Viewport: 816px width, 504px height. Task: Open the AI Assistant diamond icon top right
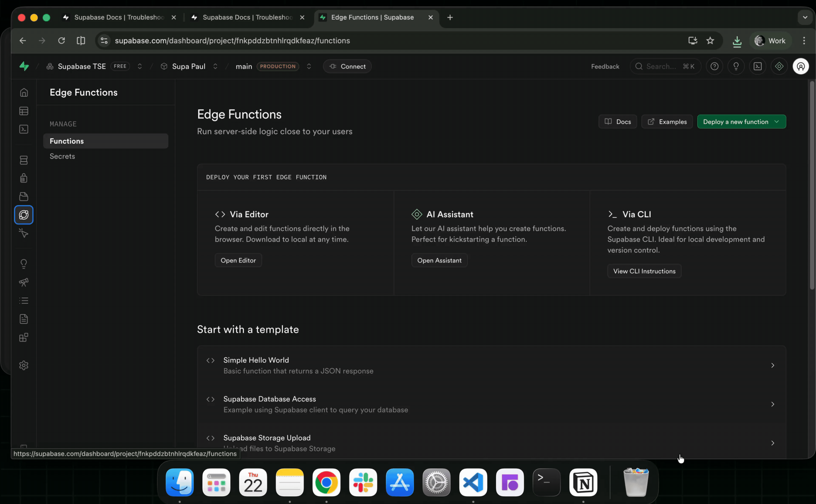(779, 66)
